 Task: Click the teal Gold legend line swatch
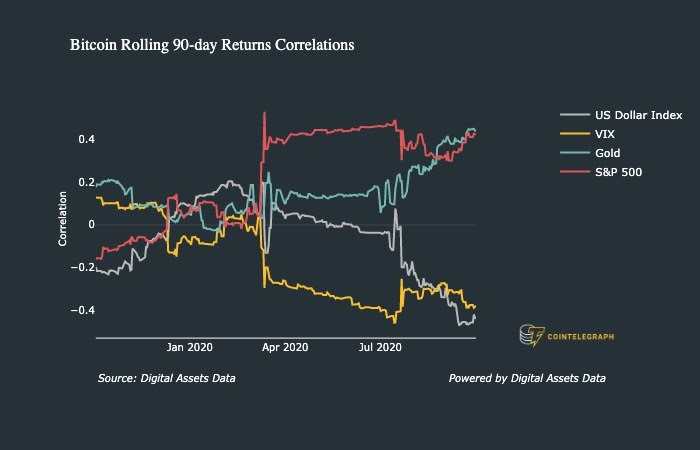pyautogui.click(x=575, y=153)
